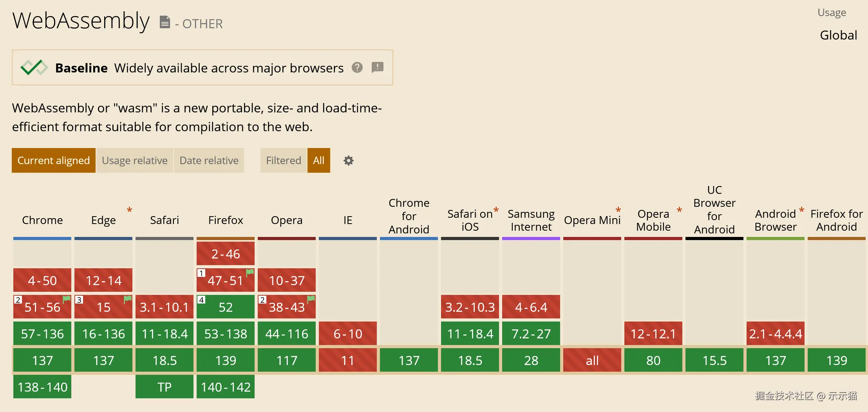Image resolution: width=868 pixels, height=412 pixels.
Task: Click the Global usage label
Action: (838, 35)
